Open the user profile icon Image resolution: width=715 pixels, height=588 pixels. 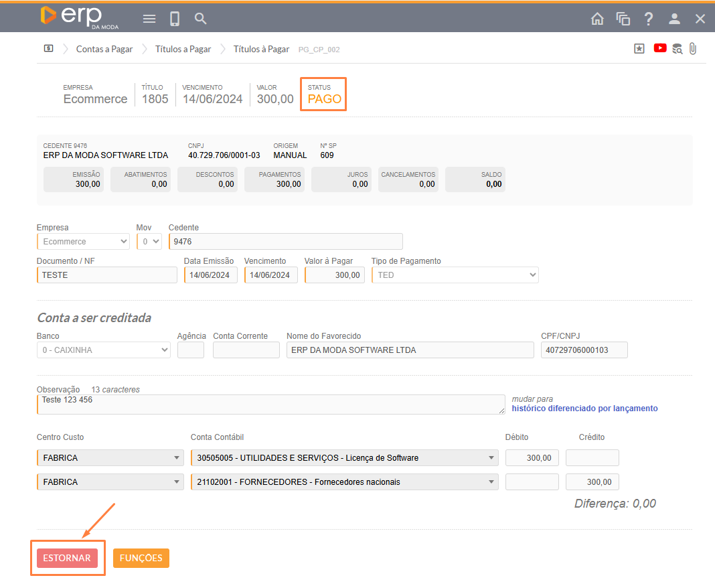click(674, 19)
